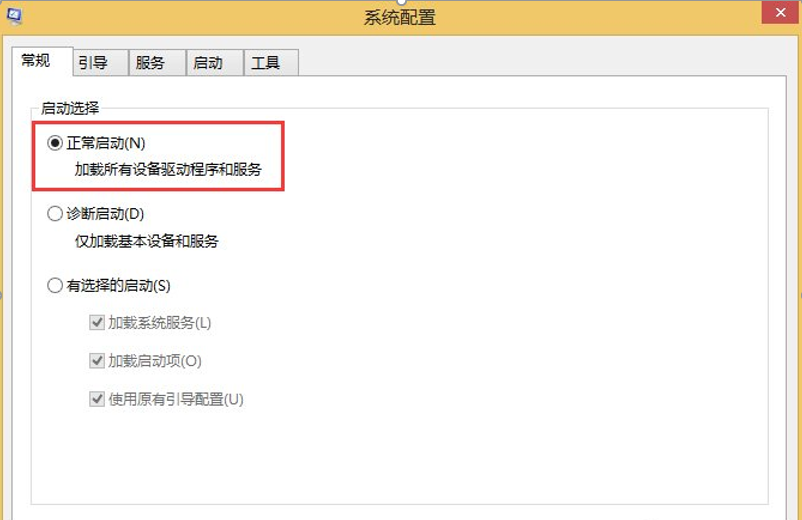Select the 正常启动(N) radio button
Image resolution: width=802 pixels, height=520 pixels.
tap(55, 143)
